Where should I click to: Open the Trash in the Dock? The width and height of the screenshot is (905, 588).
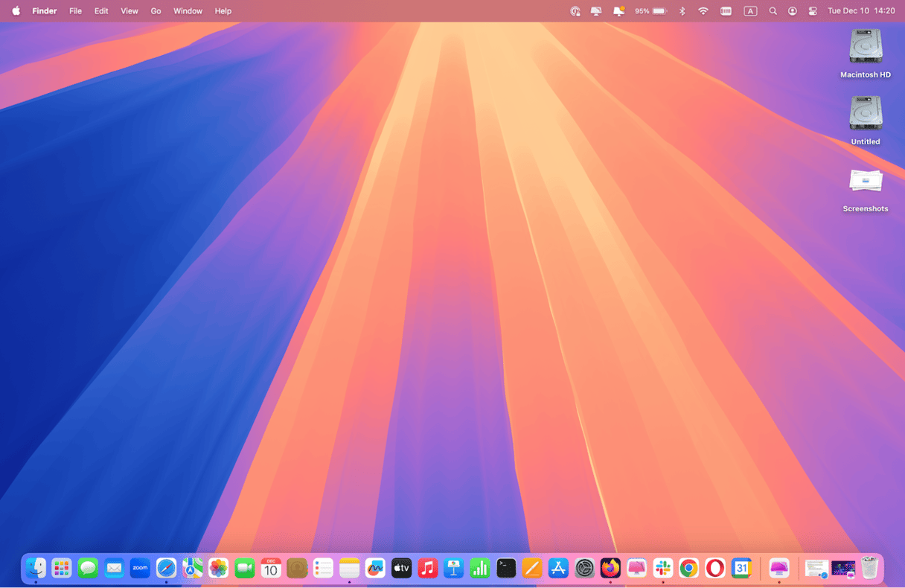869,569
